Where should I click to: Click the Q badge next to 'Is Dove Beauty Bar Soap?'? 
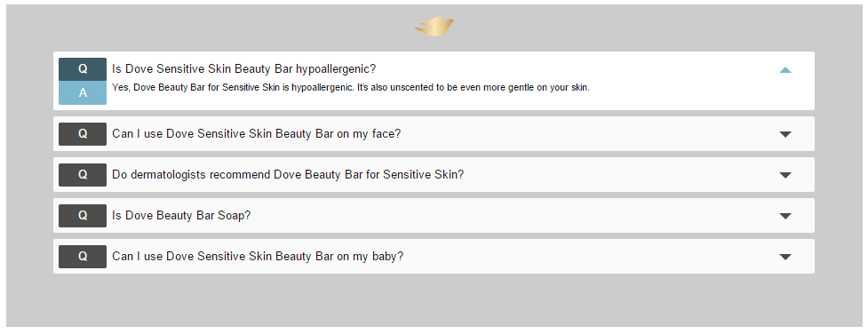pyautogui.click(x=83, y=216)
